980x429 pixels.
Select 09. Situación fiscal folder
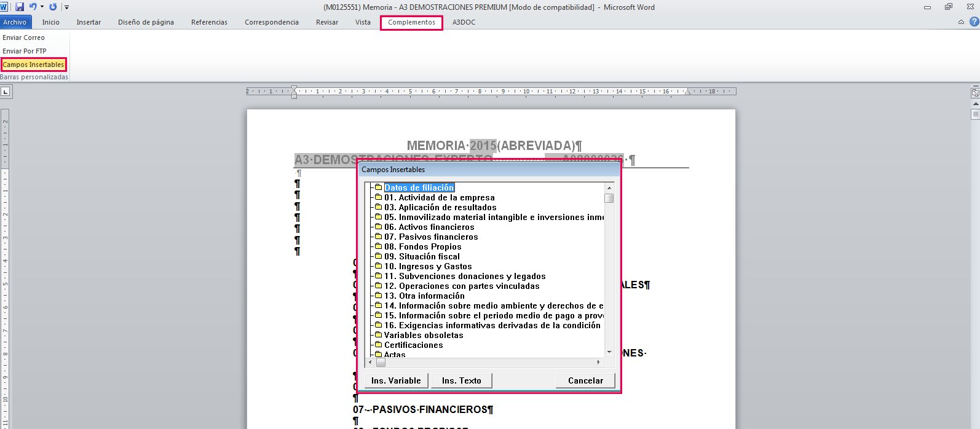click(x=422, y=256)
